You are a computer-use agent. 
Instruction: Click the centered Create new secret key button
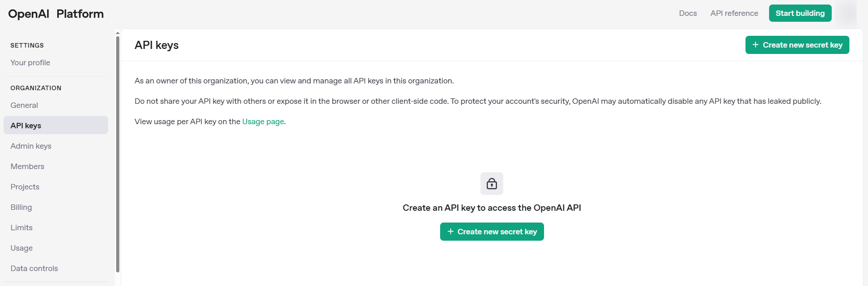click(x=492, y=232)
